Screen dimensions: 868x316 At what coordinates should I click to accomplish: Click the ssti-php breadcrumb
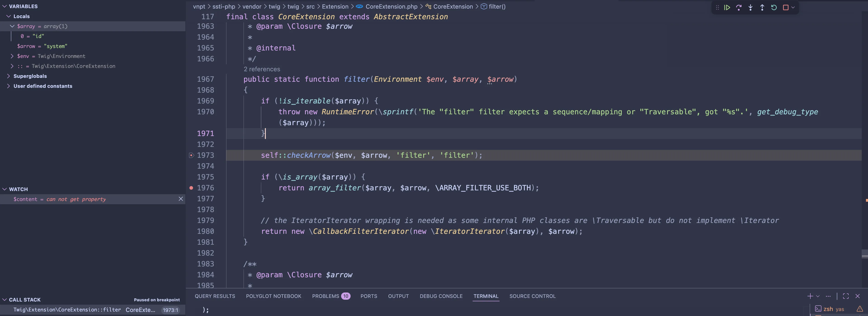pos(224,6)
